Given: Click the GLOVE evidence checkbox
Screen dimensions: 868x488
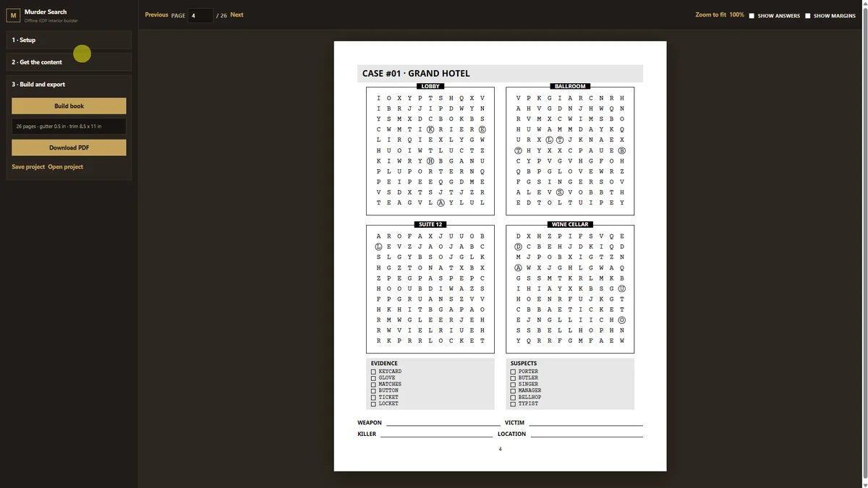Looking at the screenshot, I should [x=373, y=378].
